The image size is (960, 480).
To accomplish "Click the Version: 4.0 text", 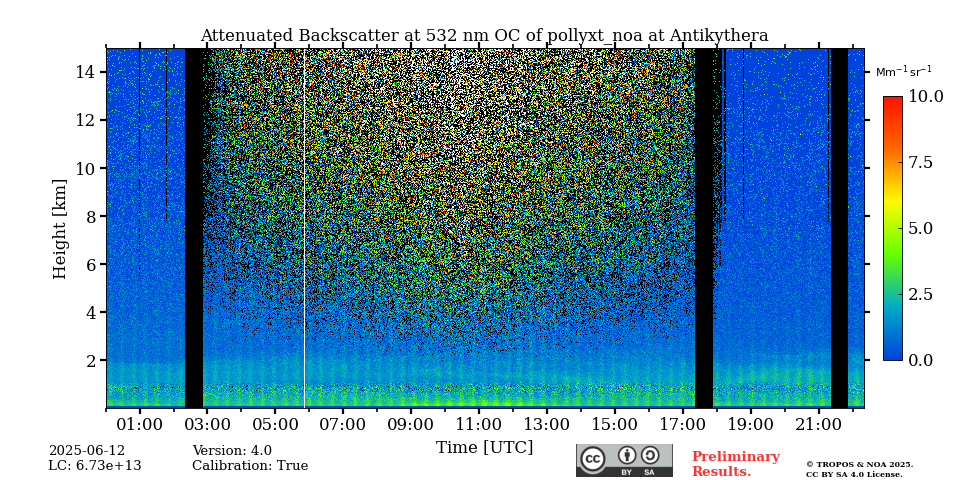I will coord(232,451).
